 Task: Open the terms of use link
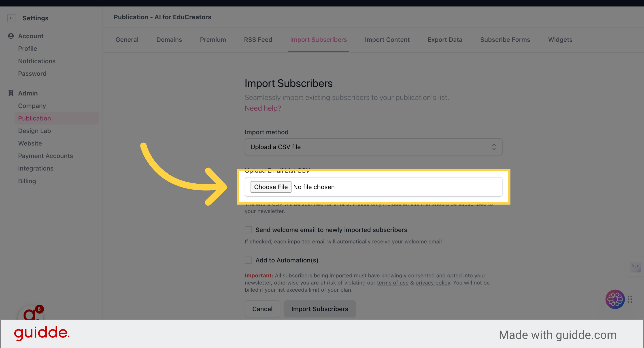(393, 282)
